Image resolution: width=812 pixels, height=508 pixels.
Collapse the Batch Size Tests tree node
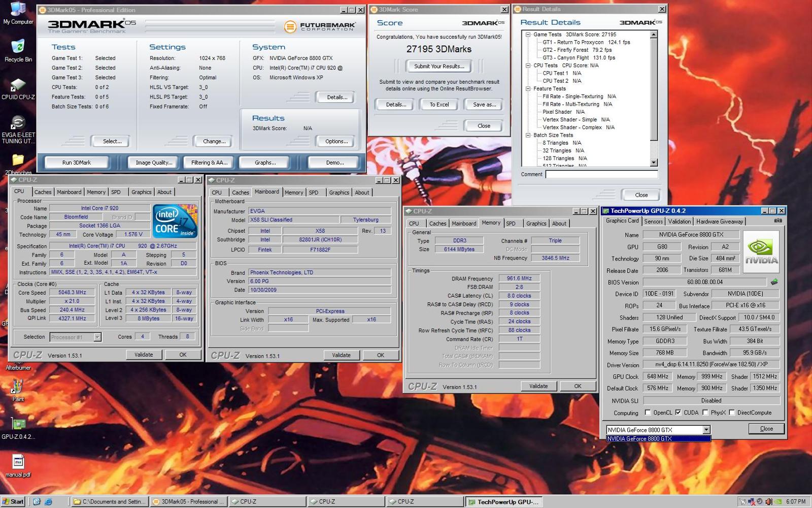tap(528, 135)
